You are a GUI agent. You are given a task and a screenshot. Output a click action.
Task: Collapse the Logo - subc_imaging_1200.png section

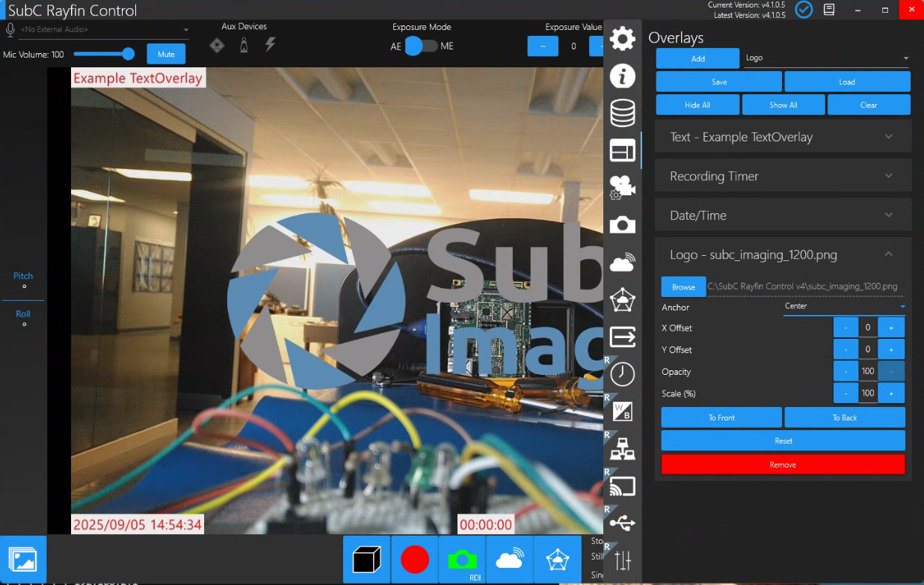point(888,254)
